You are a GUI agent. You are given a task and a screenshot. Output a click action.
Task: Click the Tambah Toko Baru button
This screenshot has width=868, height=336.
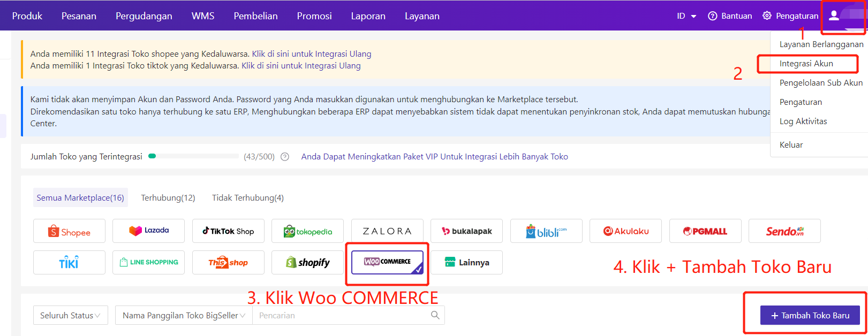[810, 315]
